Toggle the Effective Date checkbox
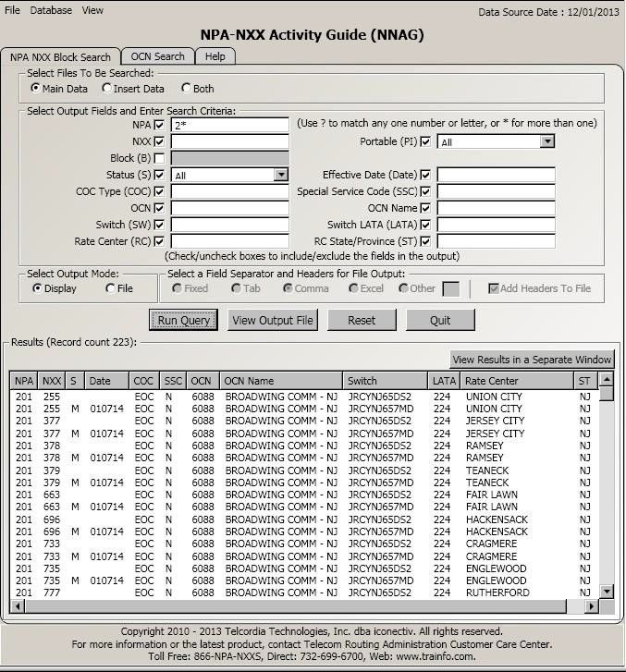The width and height of the screenshot is (626, 672). point(425,175)
